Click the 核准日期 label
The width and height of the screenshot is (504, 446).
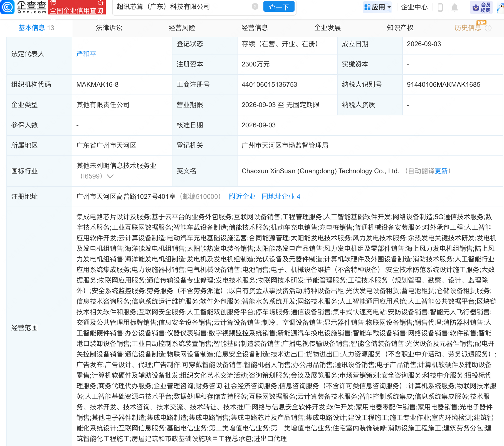(190, 125)
